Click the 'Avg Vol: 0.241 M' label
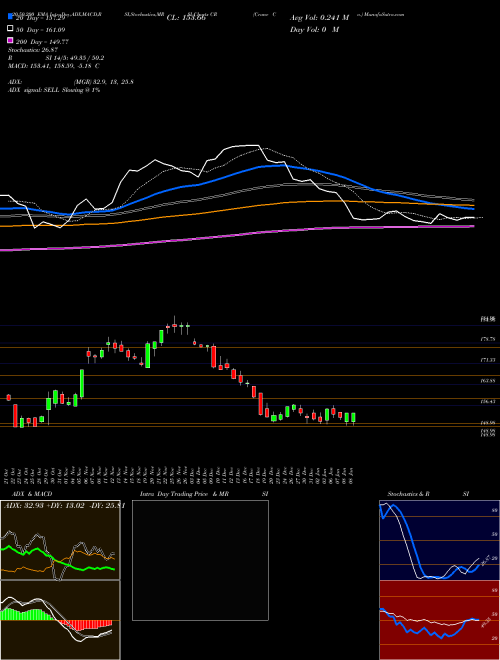The height and width of the screenshot is (660, 500). pos(319,18)
